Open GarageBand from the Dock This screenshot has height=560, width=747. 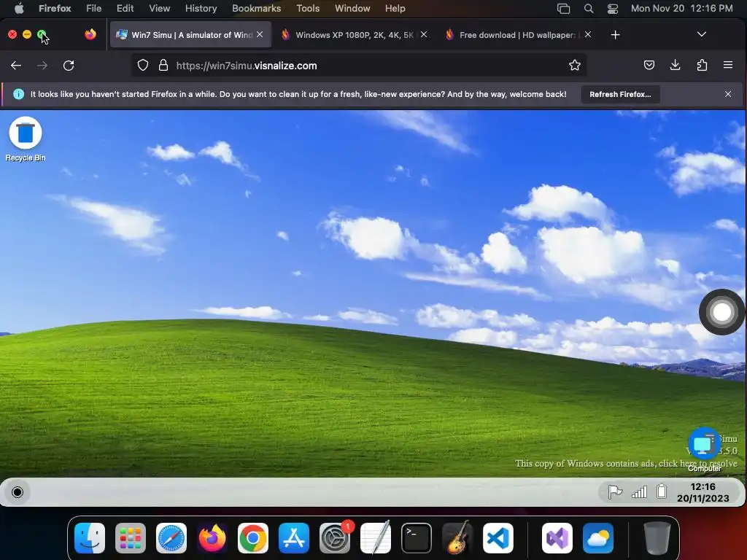click(x=457, y=538)
